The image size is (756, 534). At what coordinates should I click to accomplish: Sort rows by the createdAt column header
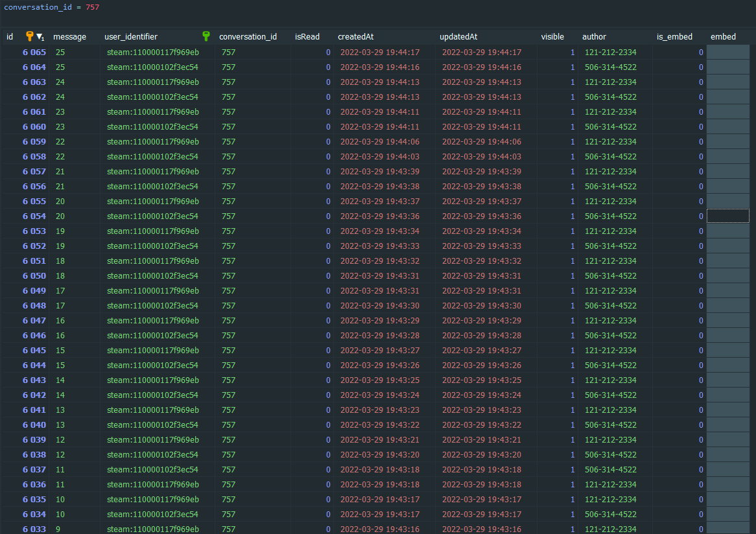click(355, 36)
